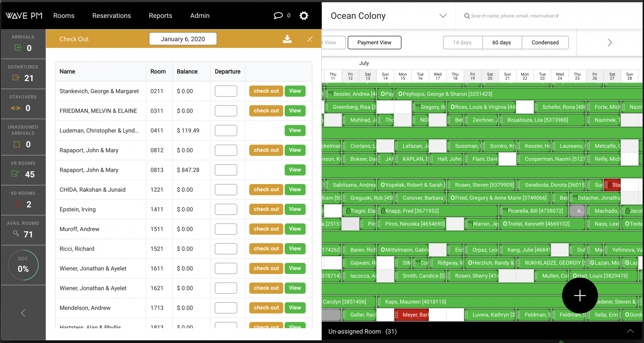The height and width of the screenshot is (343, 644).
Task: Click the Arrivals sidebar icon
Action: (x=18, y=48)
